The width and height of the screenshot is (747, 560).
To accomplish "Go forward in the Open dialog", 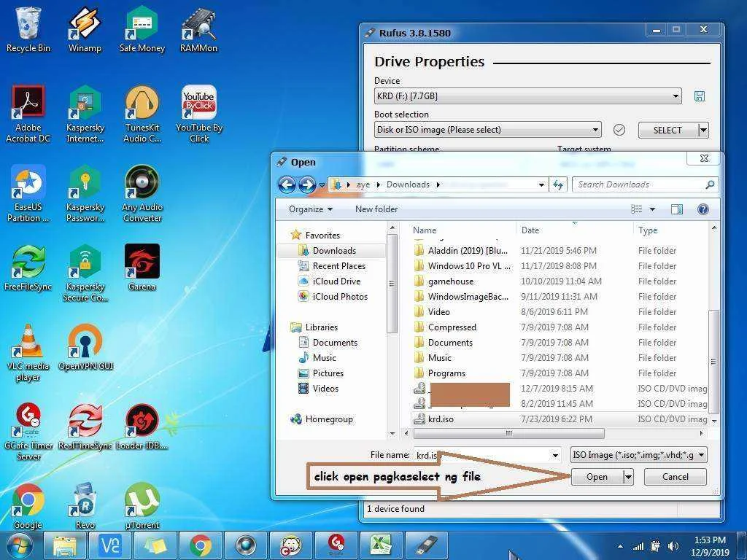I will click(307, 184).
